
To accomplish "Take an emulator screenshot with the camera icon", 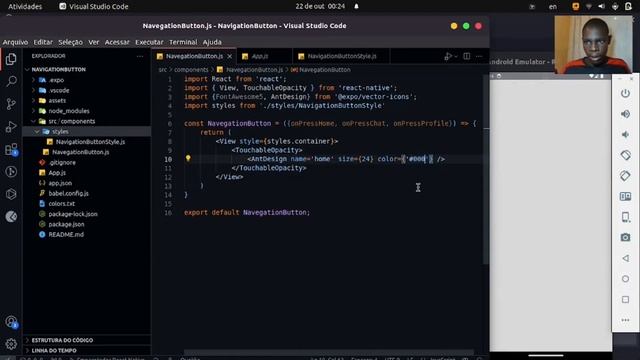I will [625, 237].
